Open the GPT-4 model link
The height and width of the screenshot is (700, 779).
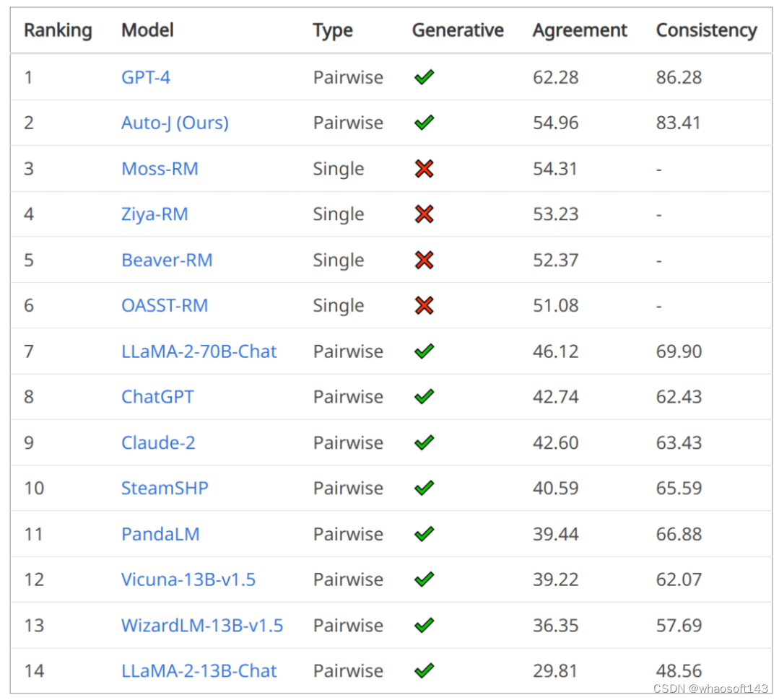tap(146, 77)
